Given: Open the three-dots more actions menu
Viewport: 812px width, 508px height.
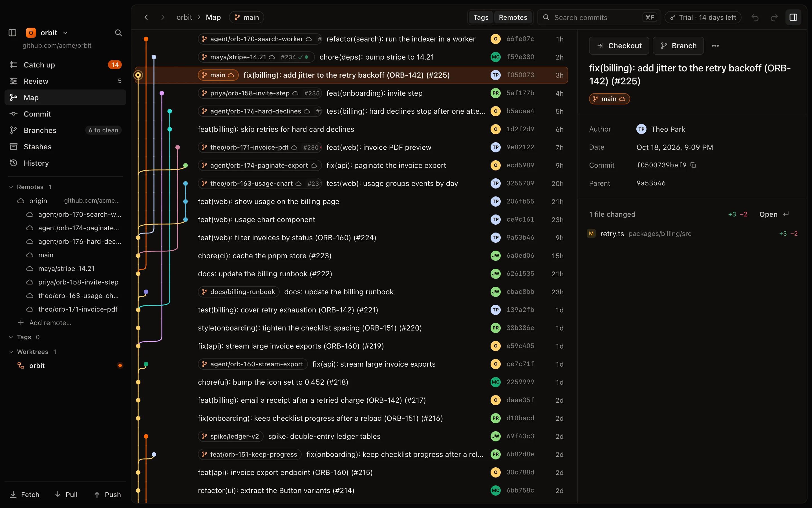Looking at the screenshot, I should pos(715,46).
